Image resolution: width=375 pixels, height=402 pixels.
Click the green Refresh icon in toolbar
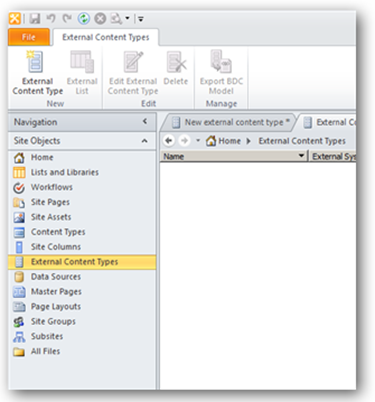(83, 19)
